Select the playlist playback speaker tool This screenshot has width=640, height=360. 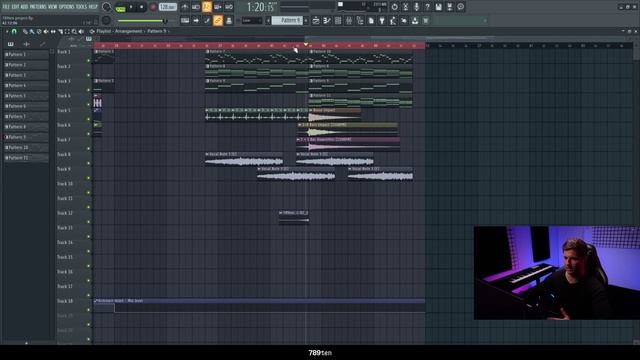(81, 31)
